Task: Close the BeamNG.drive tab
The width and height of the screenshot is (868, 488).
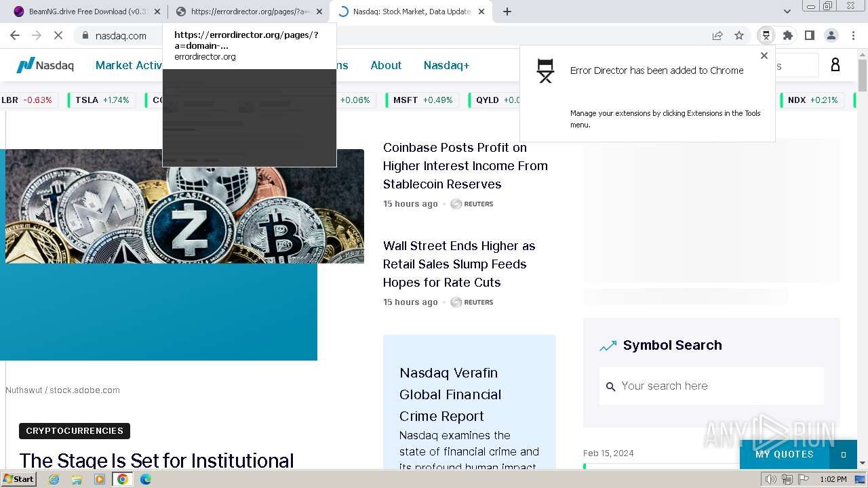Action: (157, 12)
